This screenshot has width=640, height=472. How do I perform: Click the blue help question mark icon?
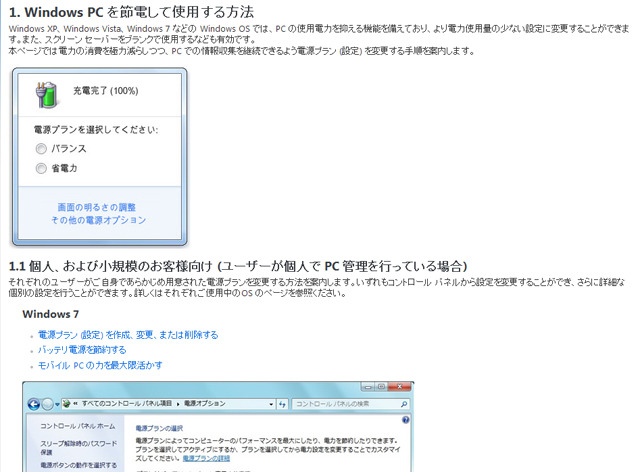pyautogui.click(x=405, y=420)
